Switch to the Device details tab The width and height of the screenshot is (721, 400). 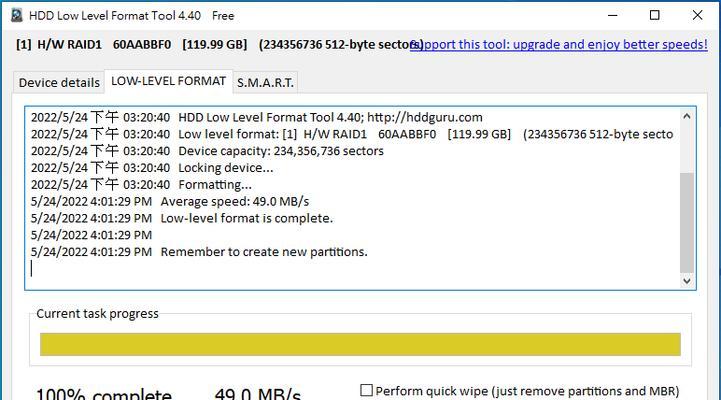(59, 82)
